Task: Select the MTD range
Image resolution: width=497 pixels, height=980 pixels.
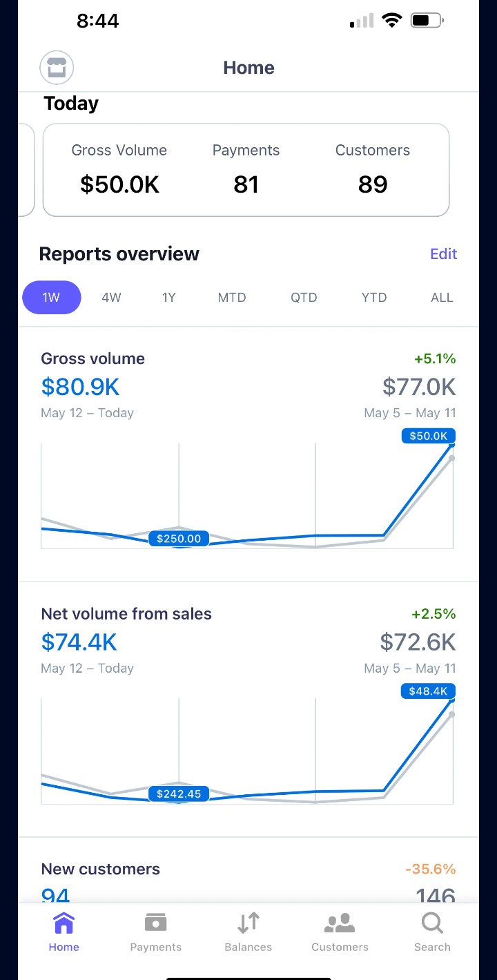Action: [232, 298]
